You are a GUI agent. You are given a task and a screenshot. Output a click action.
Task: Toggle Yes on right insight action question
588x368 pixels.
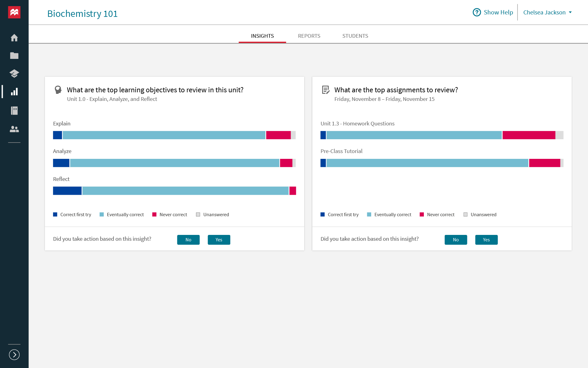coord(486,240)
